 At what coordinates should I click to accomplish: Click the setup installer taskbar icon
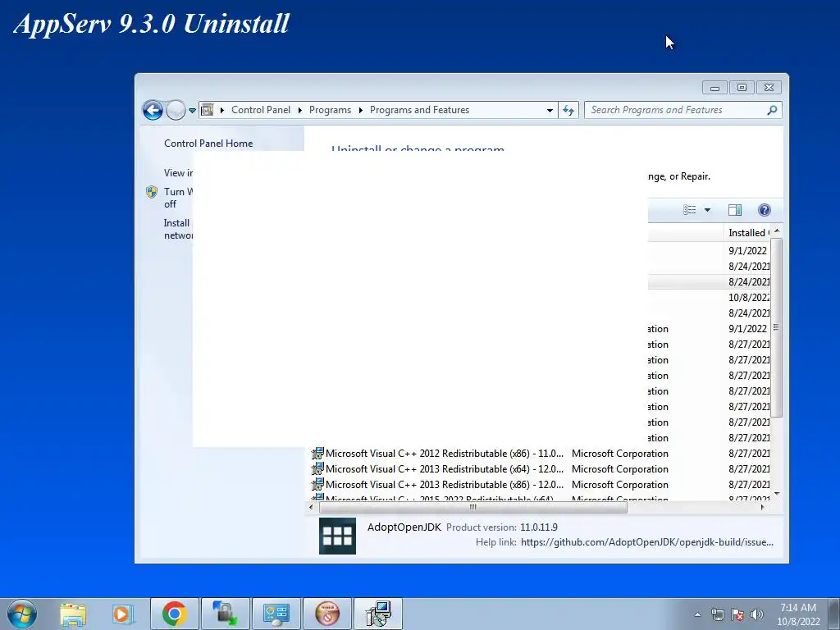(x=378, y=614)
